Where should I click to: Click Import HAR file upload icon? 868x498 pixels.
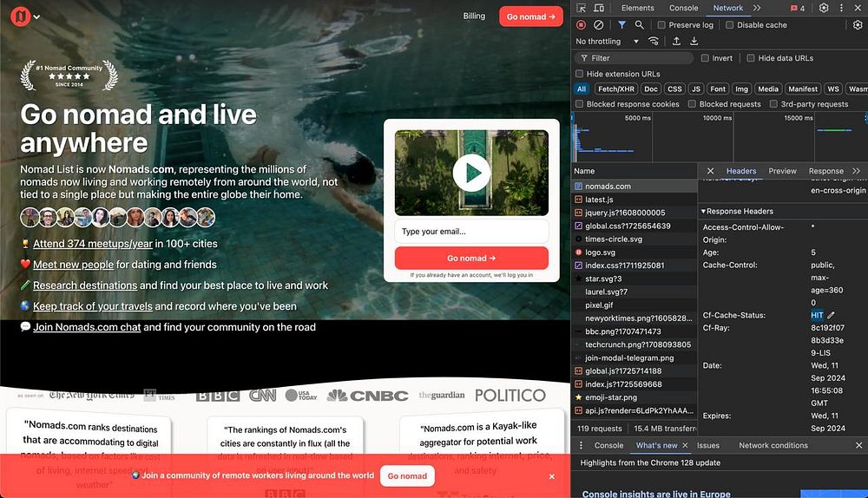pos(676,42)
